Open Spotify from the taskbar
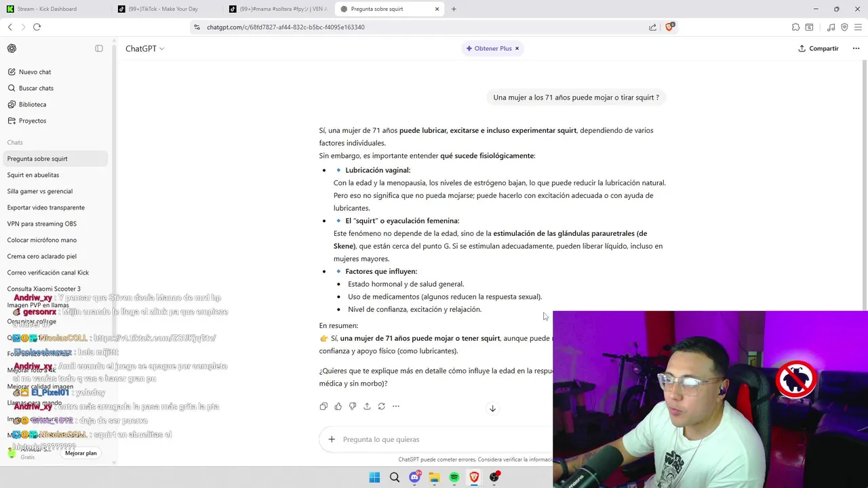Viewport: 868px width, 488px height. 454,477
